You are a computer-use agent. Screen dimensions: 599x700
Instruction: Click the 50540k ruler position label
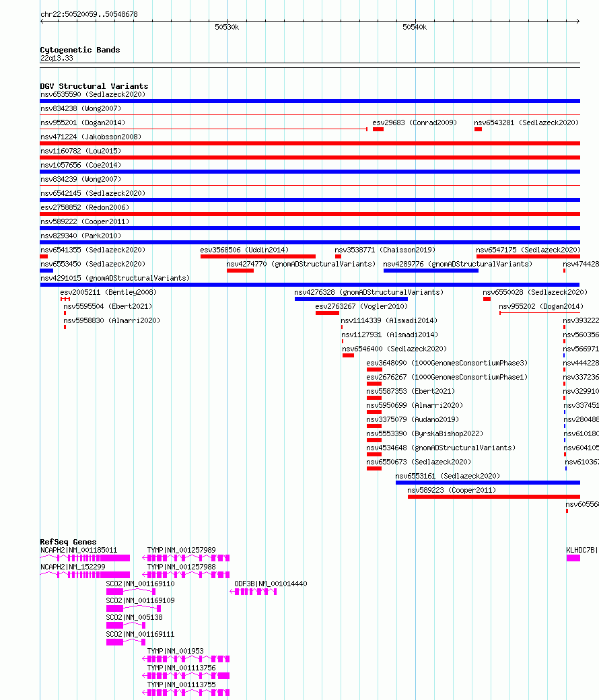(x=415, y=27)
